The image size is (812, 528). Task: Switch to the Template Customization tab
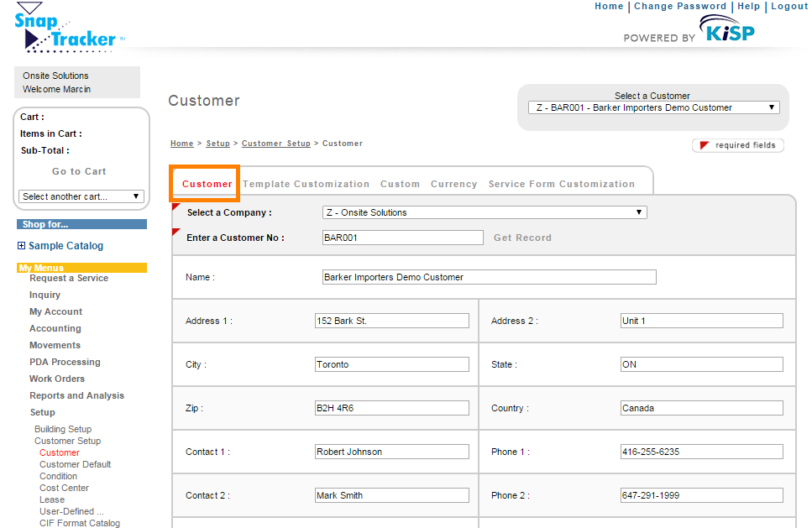(306, 184)
